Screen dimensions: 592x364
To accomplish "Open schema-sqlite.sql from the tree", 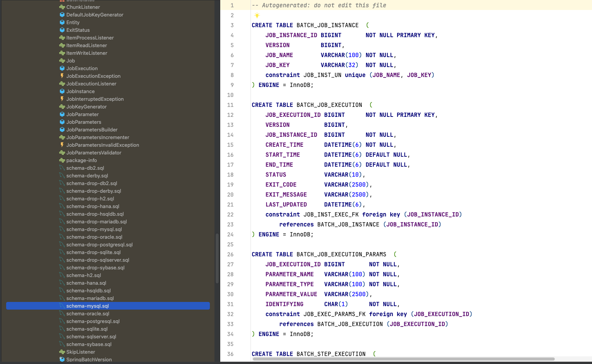I will pyautogui.click(x=87, y=329).
